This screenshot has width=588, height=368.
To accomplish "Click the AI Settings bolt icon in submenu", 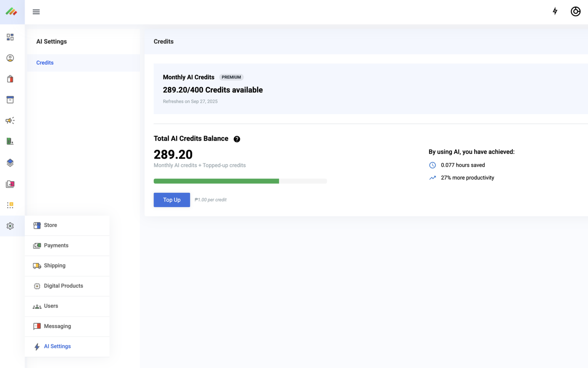I will (x=37, y=347).
